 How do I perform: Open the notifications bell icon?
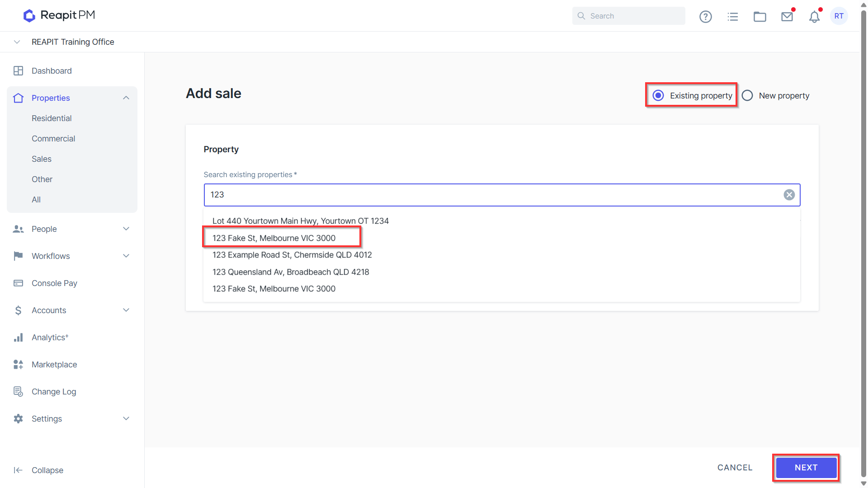[x=814, y=17]
